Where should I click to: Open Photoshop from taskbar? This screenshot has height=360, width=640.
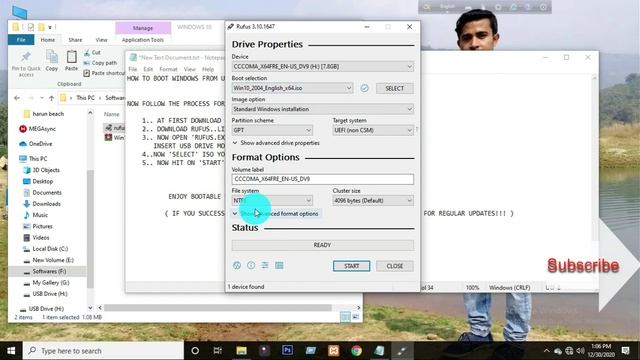pos(287,351)
